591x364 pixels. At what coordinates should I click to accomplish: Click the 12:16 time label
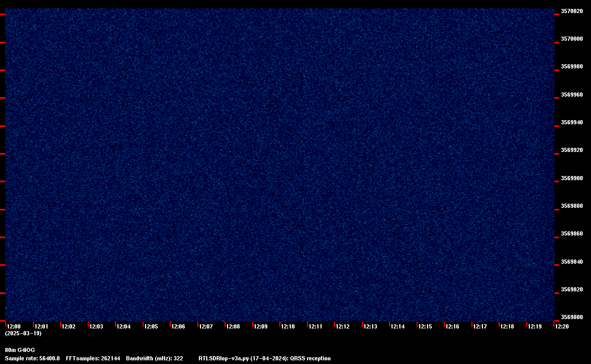click(452, 326)
